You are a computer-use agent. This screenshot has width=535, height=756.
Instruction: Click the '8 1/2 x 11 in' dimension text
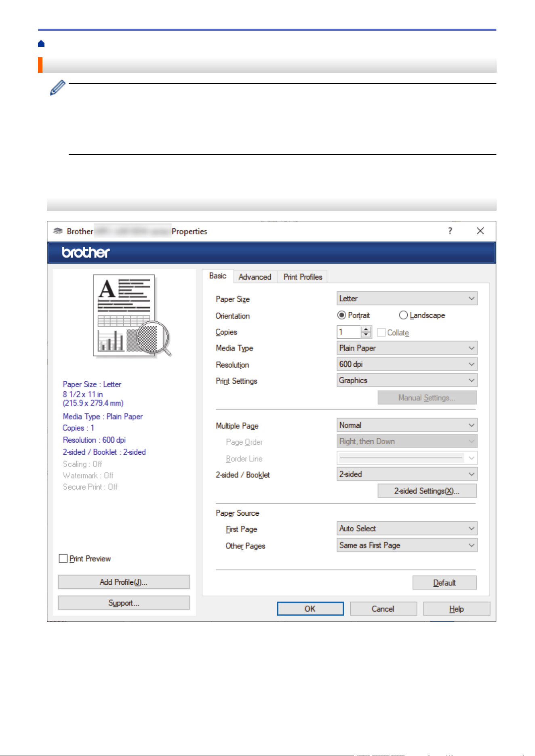click(83, 394)
